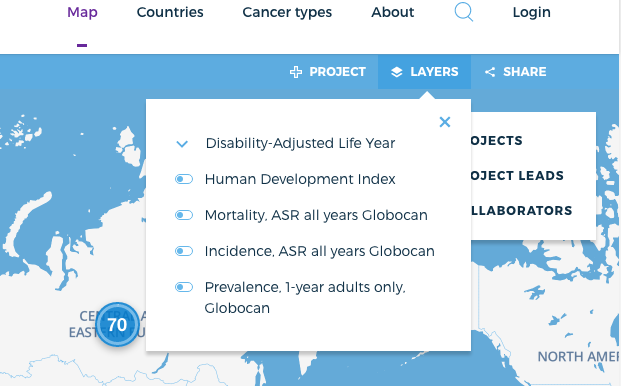Click the Login link
Viewport: 621px width, 386px height.
point(531,13)
